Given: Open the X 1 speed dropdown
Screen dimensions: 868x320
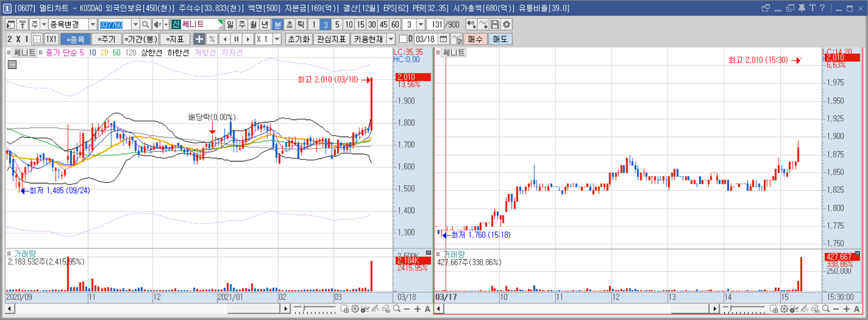Looking at the screenshot, I should [277, 39].
